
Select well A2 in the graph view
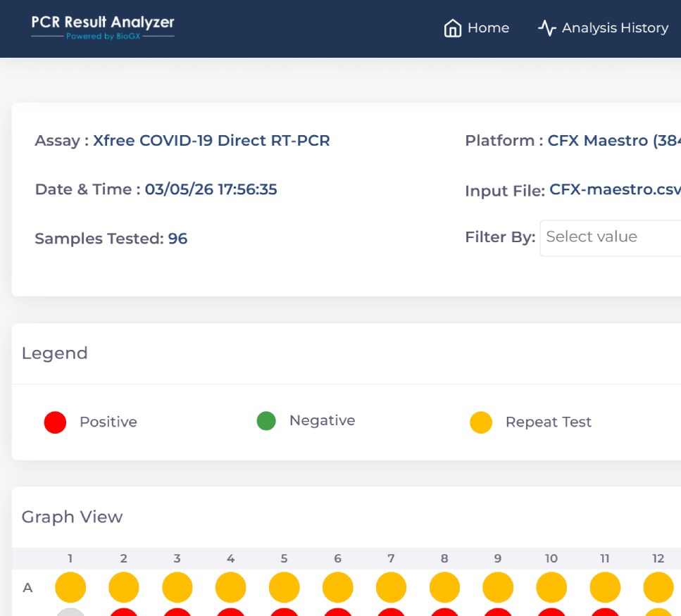pyautogui.click(x=124, y=587)
